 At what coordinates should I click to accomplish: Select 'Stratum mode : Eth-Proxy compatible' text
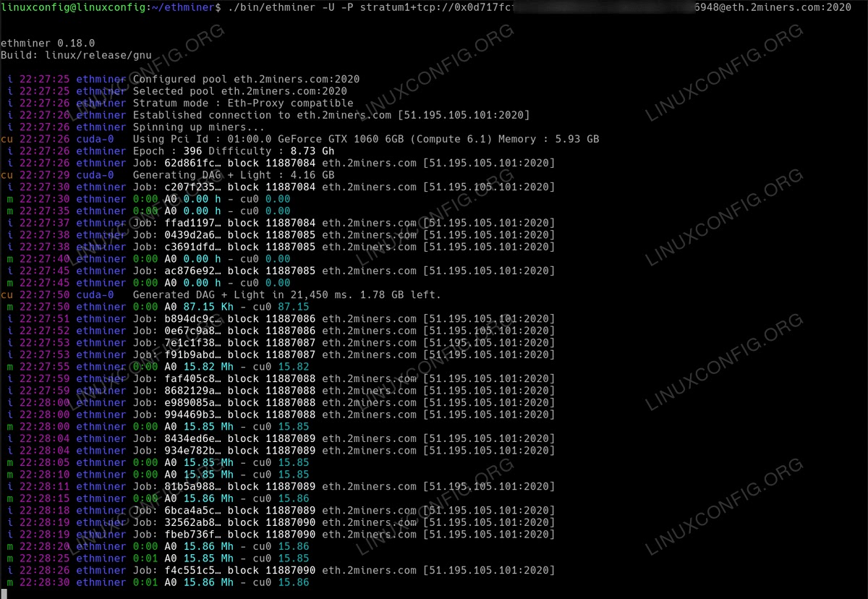coord(243,103)
